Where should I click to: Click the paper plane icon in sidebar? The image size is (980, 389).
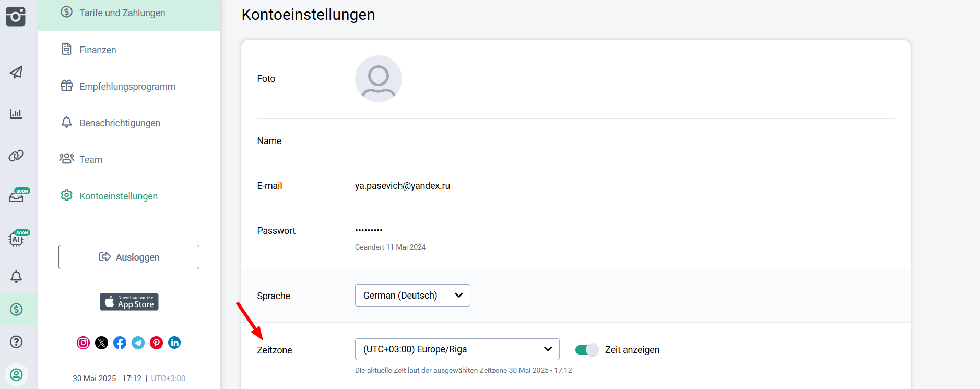16,72
